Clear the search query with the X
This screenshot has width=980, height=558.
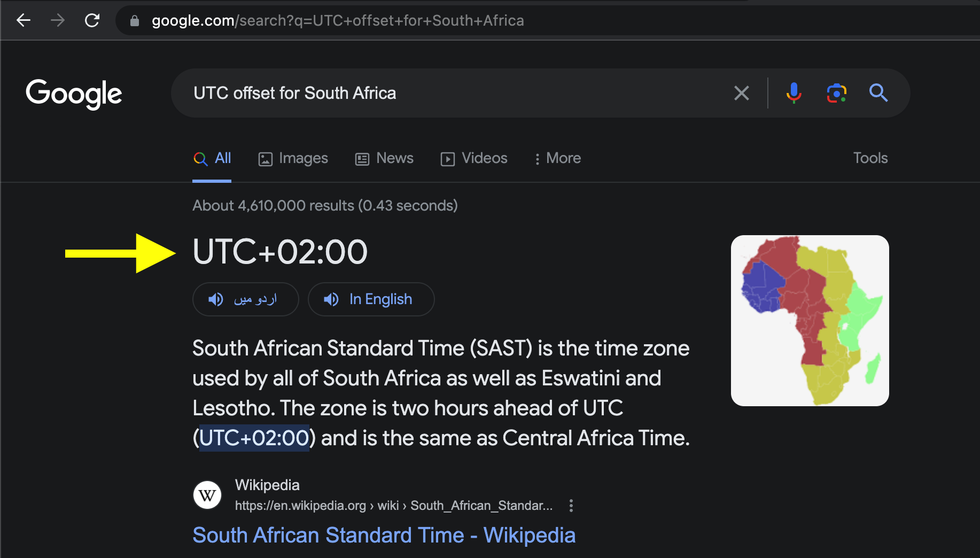pyautogui.click(x=741, y=93)
